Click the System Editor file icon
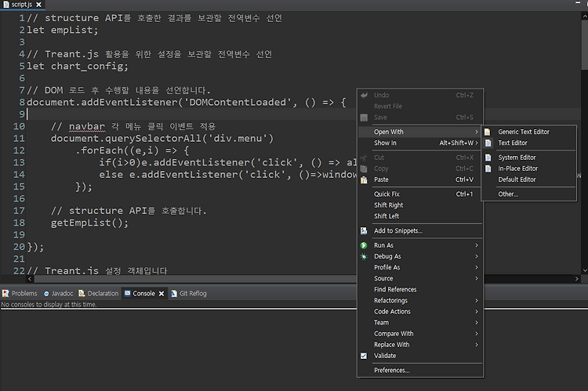This screenshot has height=391, width=588. (x=488, y=157)
